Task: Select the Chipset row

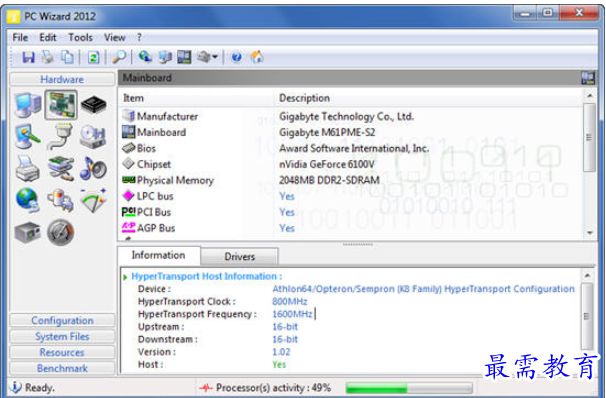Action: click(x=351, y=164)
